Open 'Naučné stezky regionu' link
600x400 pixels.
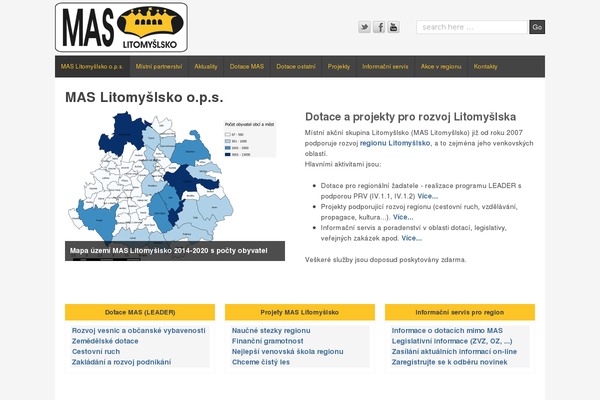[271, 331]
